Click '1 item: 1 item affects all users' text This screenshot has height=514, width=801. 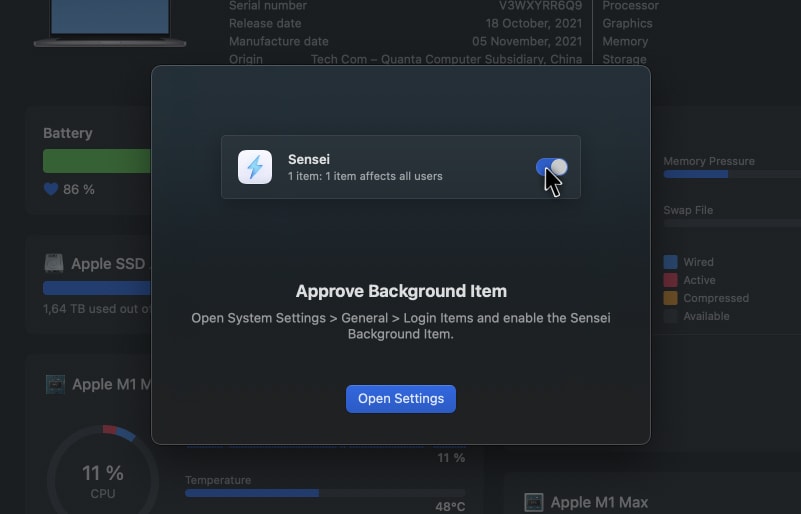coord(365,176)
